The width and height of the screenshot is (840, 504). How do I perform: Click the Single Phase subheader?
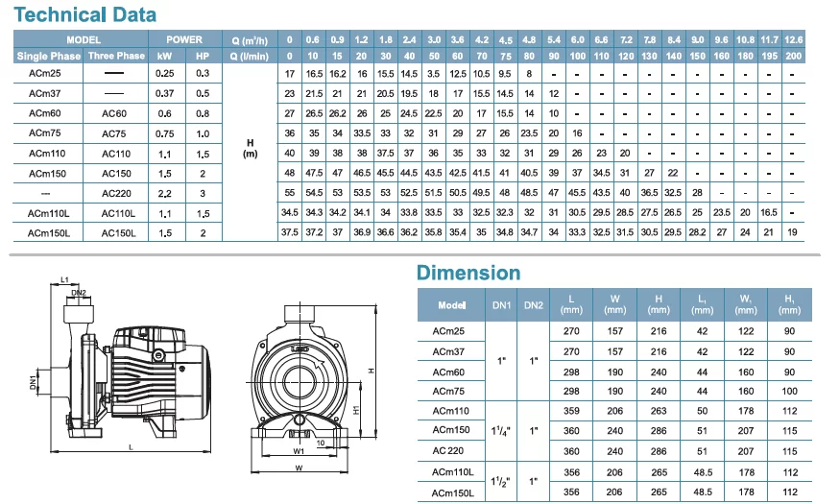tap(48, 56)
